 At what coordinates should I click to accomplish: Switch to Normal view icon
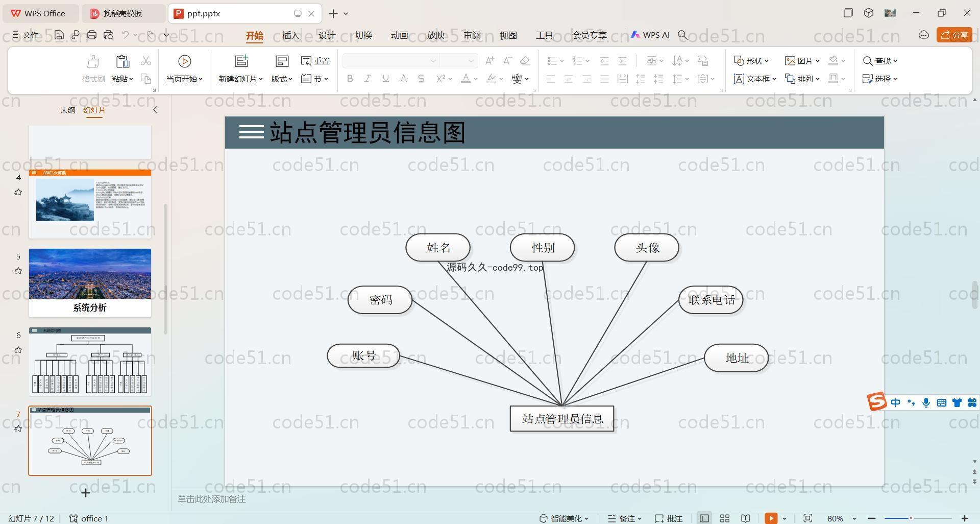pyautogui.click(x=704, y=518)
